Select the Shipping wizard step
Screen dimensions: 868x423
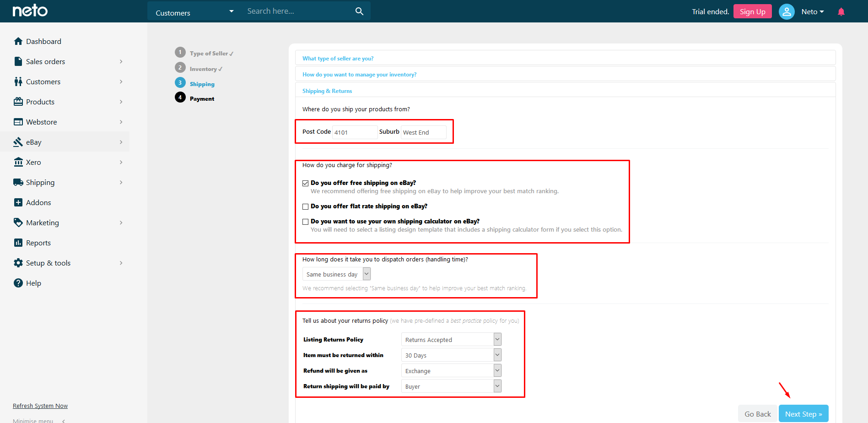tap(202, 84)
